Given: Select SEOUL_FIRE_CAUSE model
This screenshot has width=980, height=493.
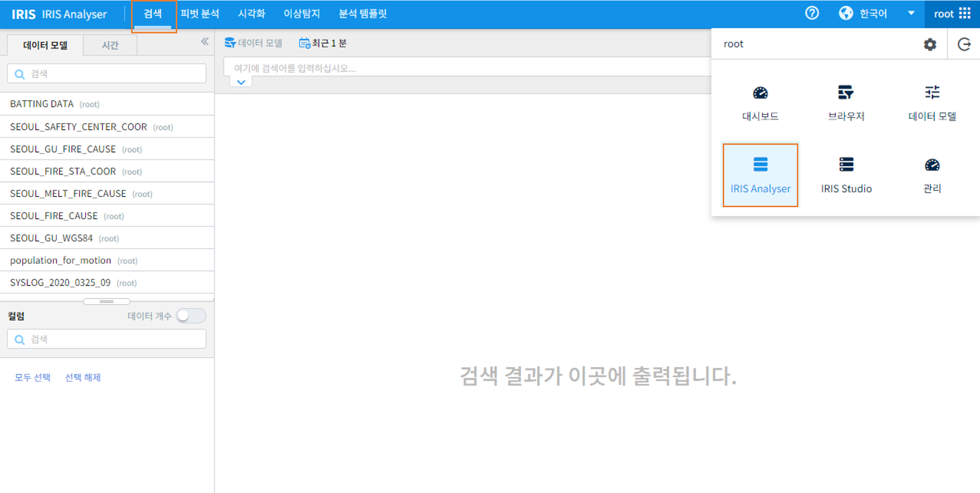Looking at the screenshot, I should coord(107,216).
